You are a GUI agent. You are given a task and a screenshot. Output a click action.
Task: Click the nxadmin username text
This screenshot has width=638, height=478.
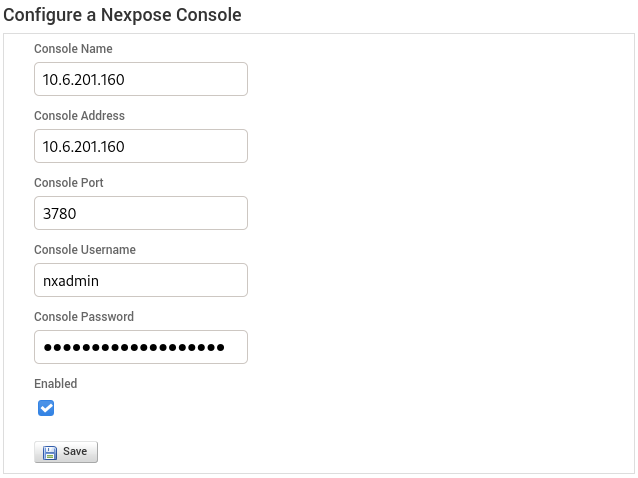(71, 281)
